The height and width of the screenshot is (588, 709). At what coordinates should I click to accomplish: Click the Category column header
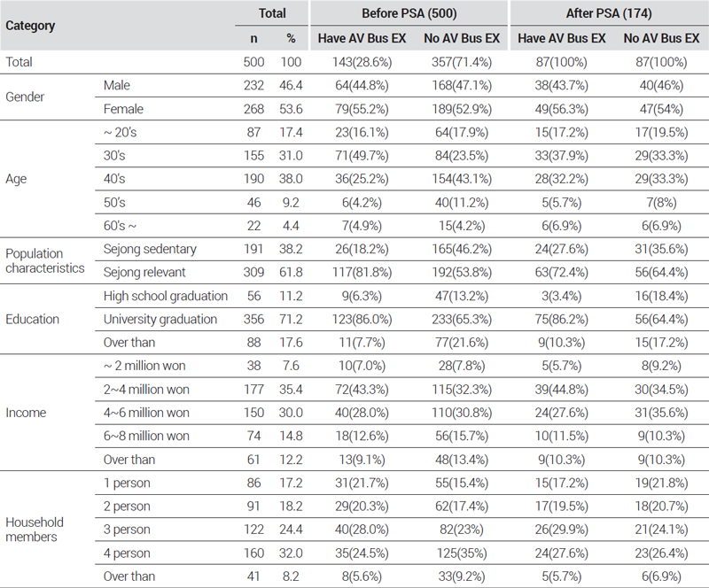tap(31, 26)
